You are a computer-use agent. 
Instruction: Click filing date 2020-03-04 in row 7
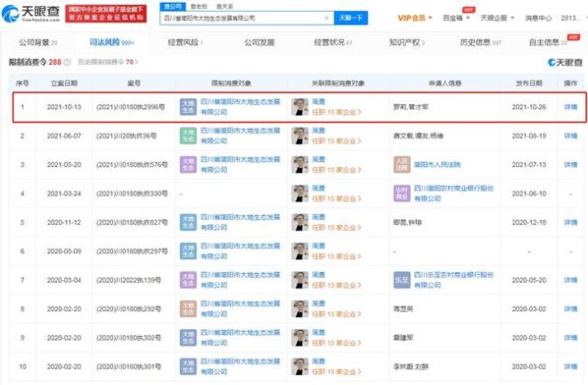(x=64, y=280)
